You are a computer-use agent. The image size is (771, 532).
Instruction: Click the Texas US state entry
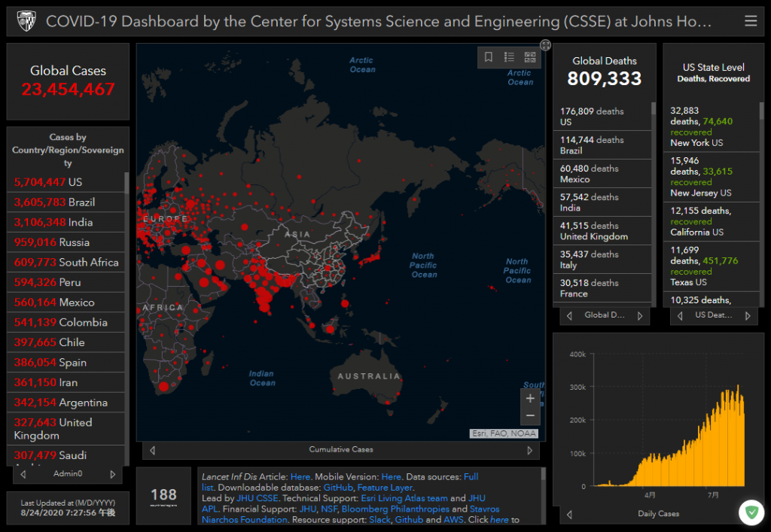(x=712, y=266)
